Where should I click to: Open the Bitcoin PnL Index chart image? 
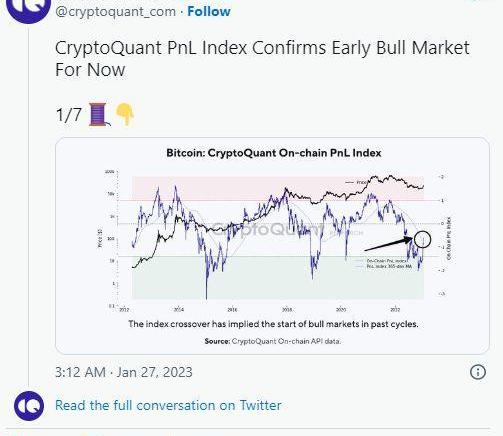(x=272, y=245)
